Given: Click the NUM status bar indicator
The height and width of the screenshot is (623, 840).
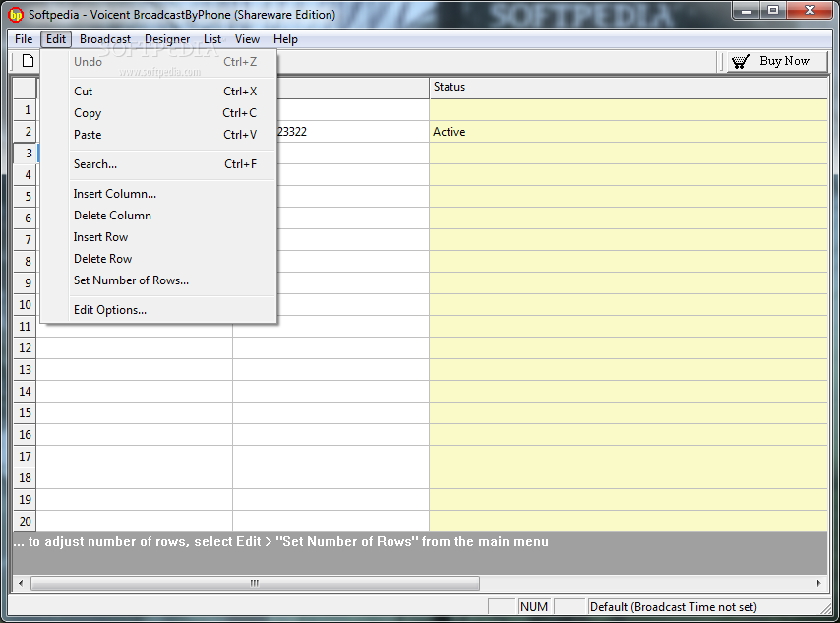Looking at the screenshot, I should point(534,607).
